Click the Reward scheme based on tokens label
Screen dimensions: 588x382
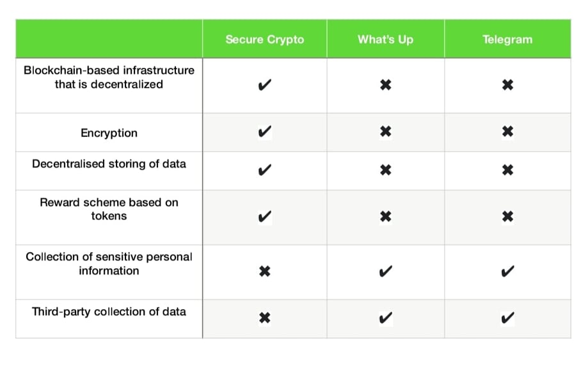(x=109, y=209)
